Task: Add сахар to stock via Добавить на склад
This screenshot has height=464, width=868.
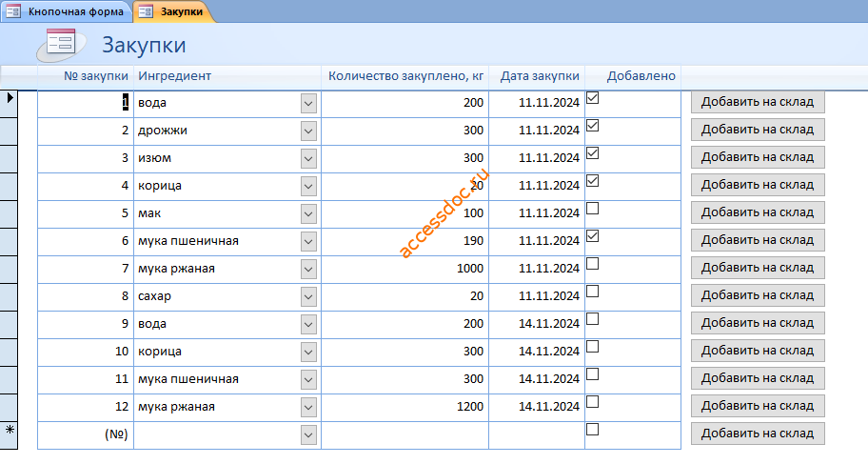Action: (758, 295)
